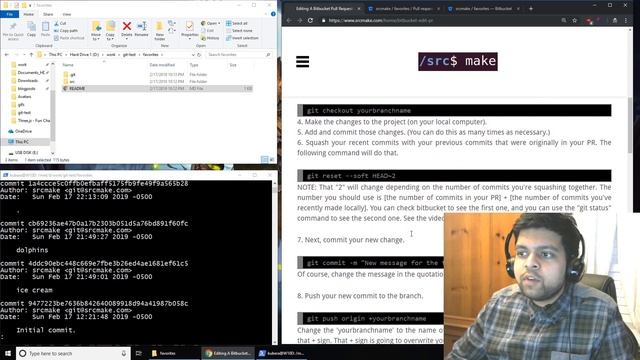Click Explorer's back navigation arrow
640x360 pixels.
pyautogui.click(x=7, y=54)
